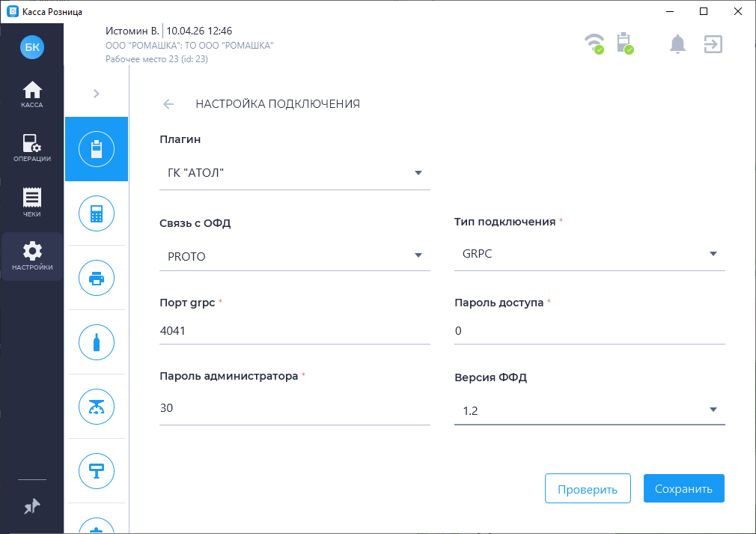The height and width of the screenshot is (534, 756).
Task: Click the Проверить button
Action: point(588,489)
